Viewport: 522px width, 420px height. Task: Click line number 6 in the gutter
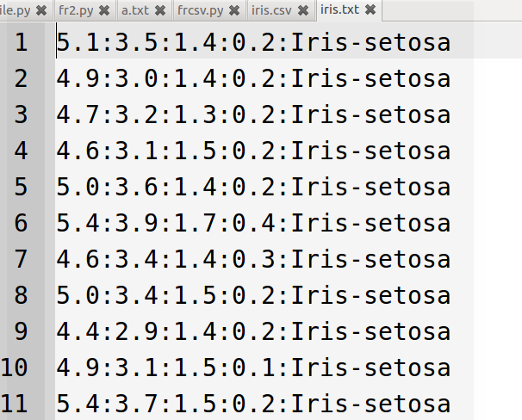[x=21, y=223]
